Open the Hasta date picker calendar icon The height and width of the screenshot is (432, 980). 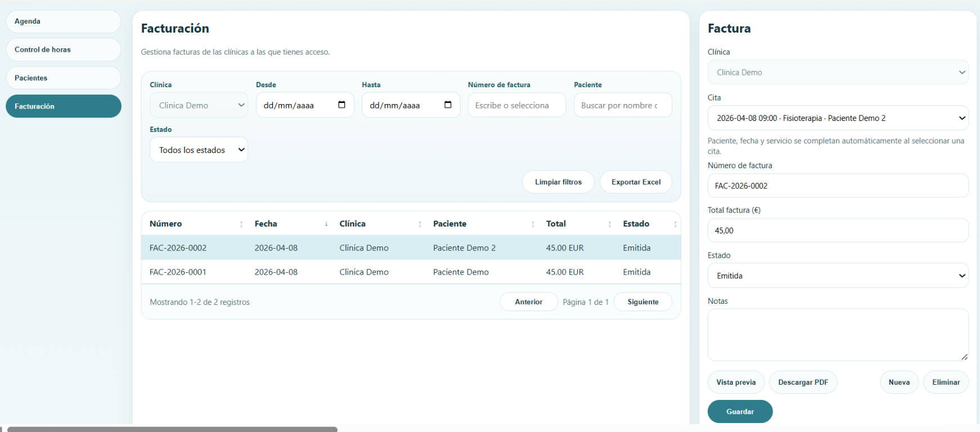tap(448, 105)
